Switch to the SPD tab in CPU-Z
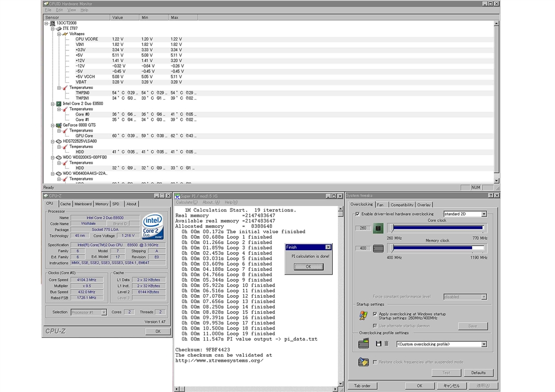The height and width of the screenshot is (392, 555). [116, 204]
